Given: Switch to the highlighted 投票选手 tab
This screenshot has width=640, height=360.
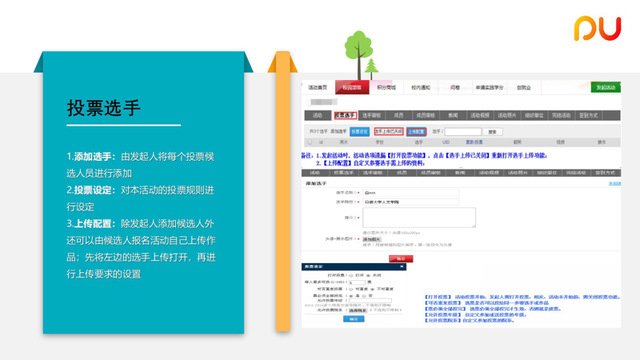Looking at the screenshot, I should [345, 116].
